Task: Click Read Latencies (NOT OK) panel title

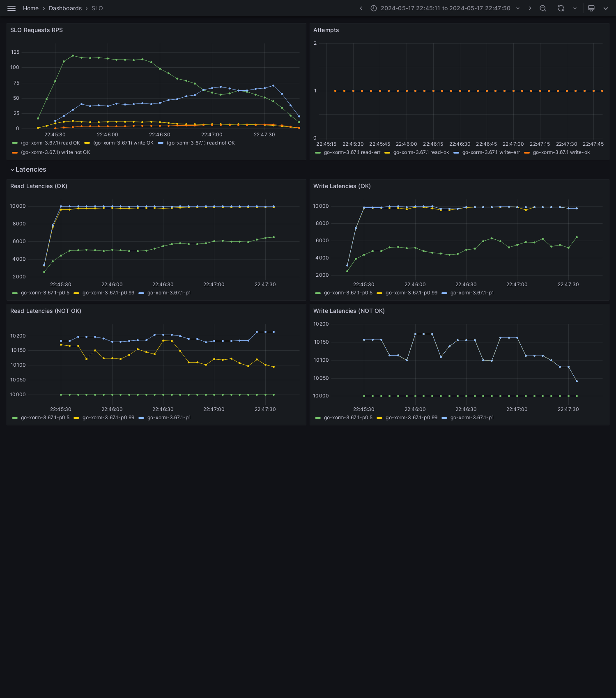Action: coord(46,311)
